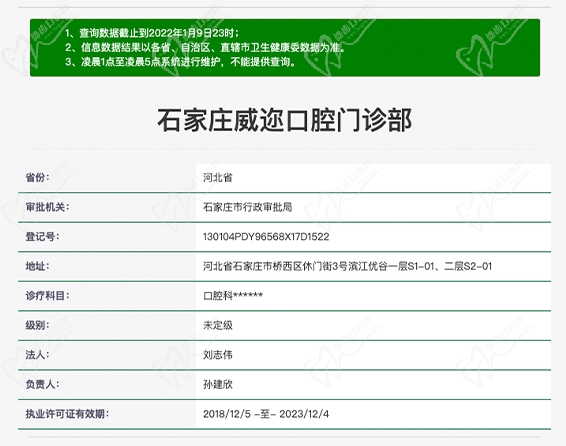Click the notice about 凌晨1点至凌晨5点系统进行维护
The width and height of the screenshot is (566, 446).
pyautogui.click(x=180, y=62)
